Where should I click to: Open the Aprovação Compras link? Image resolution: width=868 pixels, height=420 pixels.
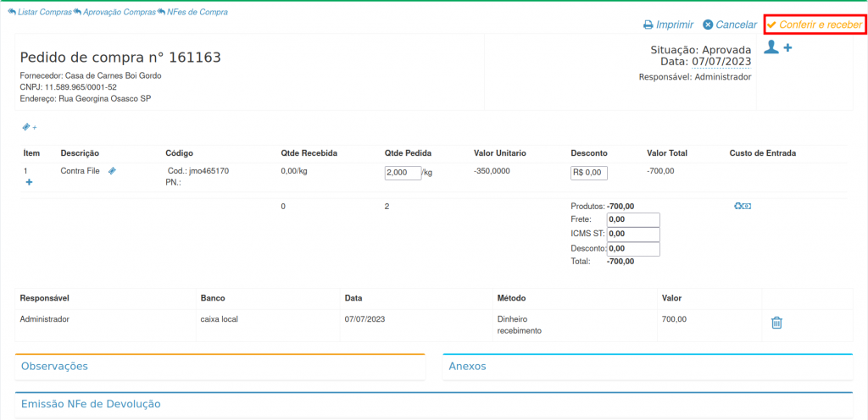pos(114,13)
